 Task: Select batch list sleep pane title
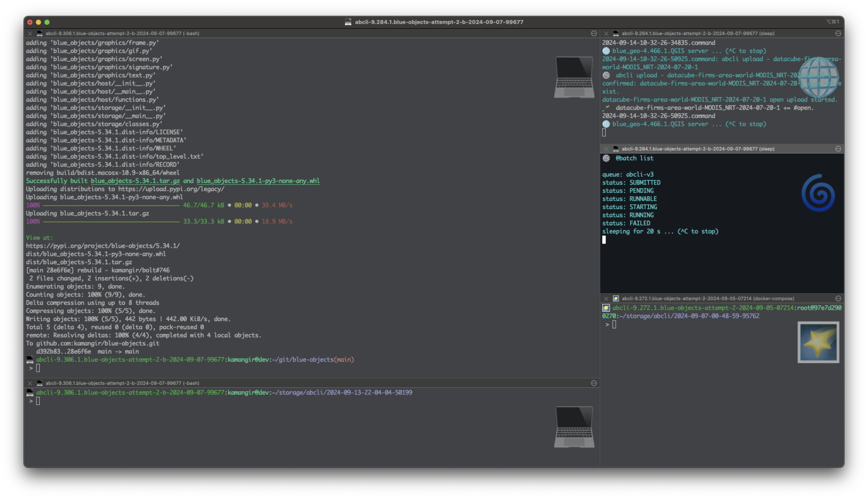pos(698,149)
